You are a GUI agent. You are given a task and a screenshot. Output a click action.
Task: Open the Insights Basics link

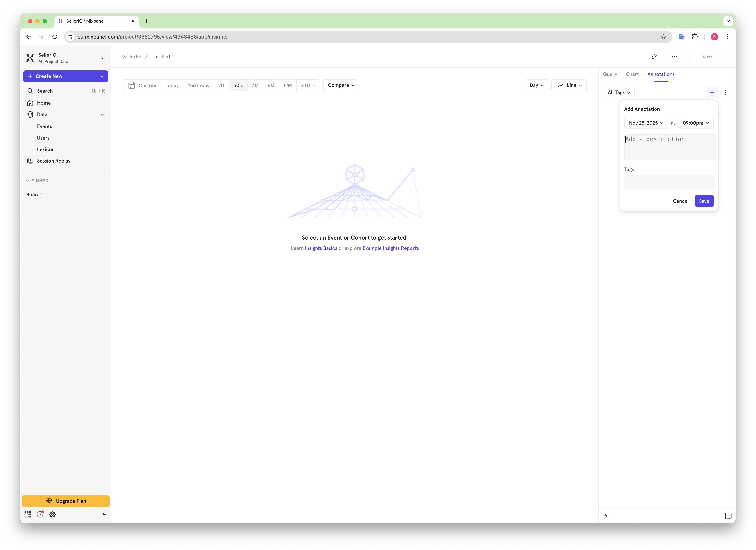tap(321, 248)
